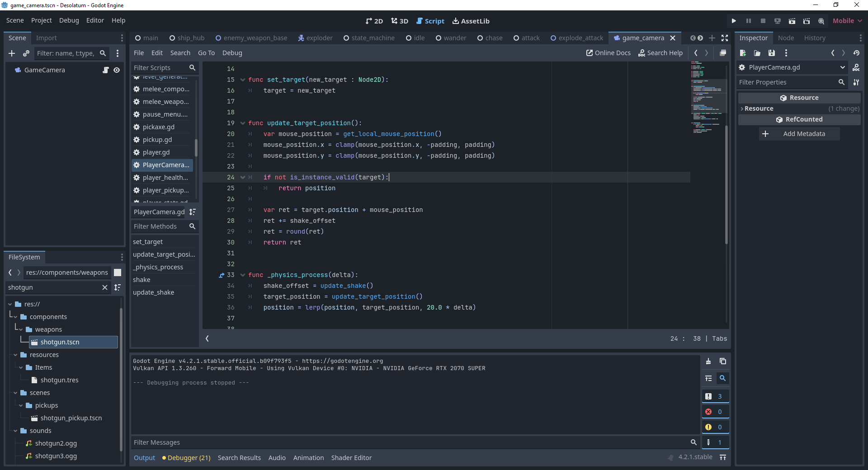This screenshot has width=868, height=470.
Task: Open the object history list in the Inspector
Action: [x=856, y=53]
